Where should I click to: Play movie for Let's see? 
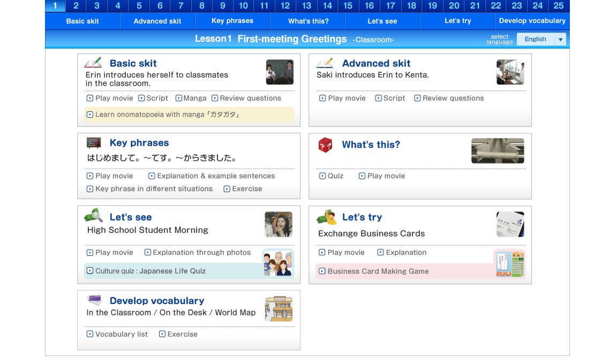click(x=109, y=252)
